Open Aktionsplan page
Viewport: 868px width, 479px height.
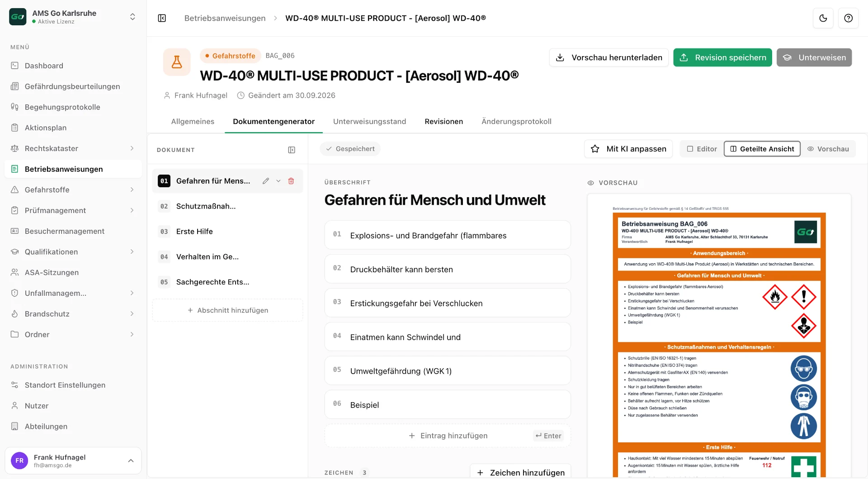point(73,128)
